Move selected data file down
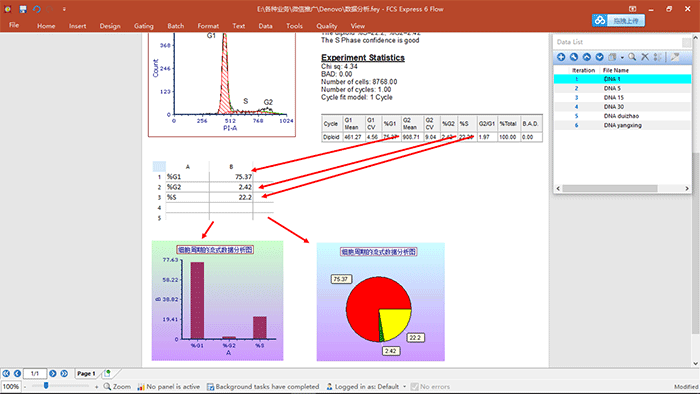Image resolution: width=700 pixels, height=394 pixels. tap(600, 57)
